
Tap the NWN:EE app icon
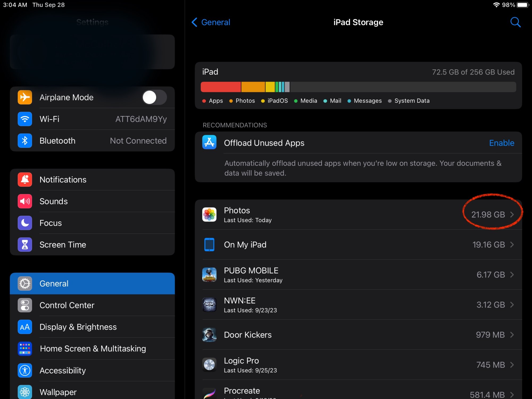coord(209,305)
